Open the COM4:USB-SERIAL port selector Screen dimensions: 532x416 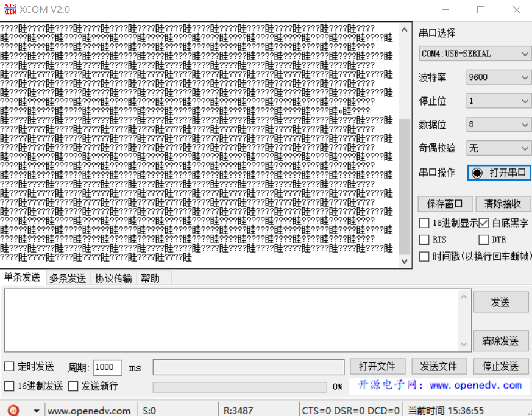(x=475, y=54)
